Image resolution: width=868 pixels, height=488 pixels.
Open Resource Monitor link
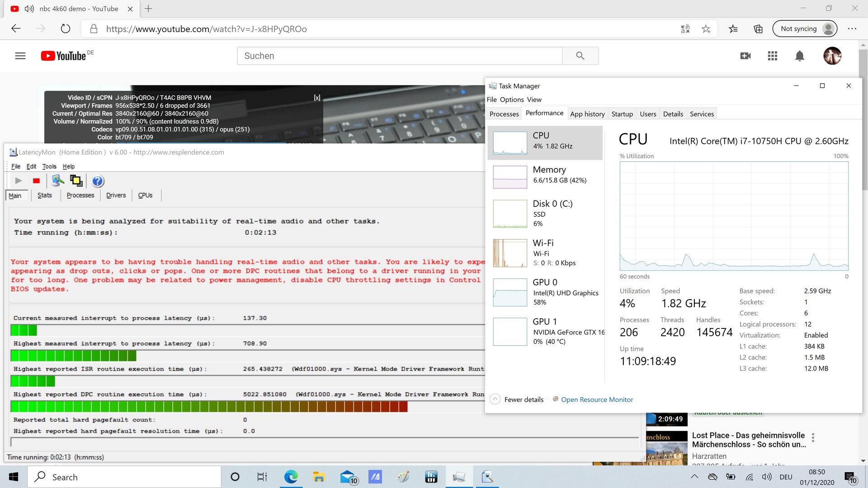pyautogui.click(x=597, y=399)
